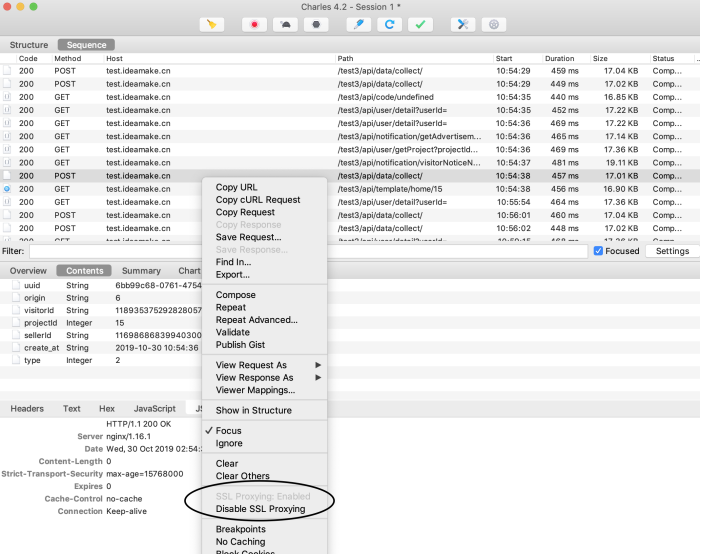Screen dimensions: 702x554
Task: Open Settings gear icon in toolbar
Action: 494,25
